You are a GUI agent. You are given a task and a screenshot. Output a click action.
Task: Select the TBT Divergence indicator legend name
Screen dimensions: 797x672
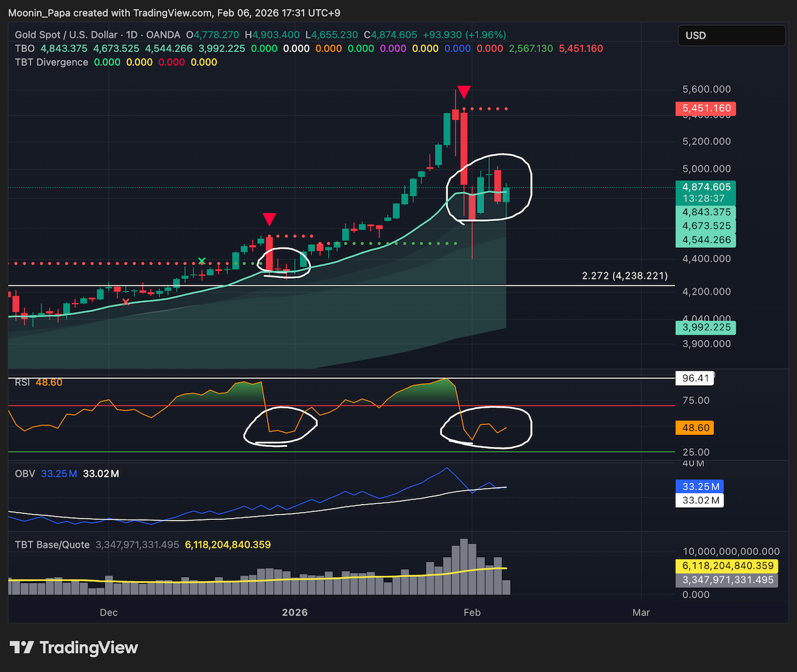point(52,62)
